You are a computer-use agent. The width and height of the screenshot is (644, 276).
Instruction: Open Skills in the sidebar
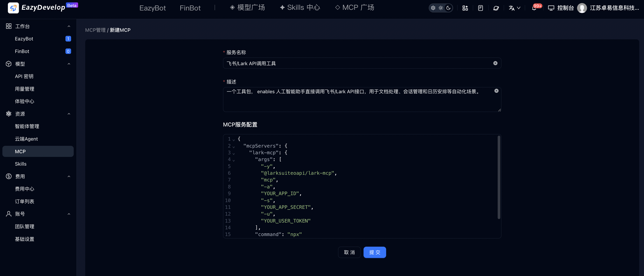[x=20, y=164]
